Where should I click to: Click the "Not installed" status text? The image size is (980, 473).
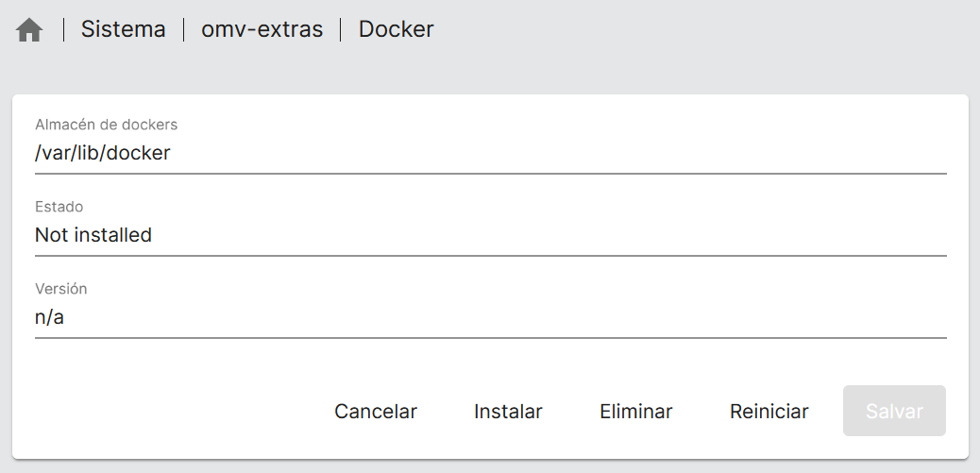(93, 235)
